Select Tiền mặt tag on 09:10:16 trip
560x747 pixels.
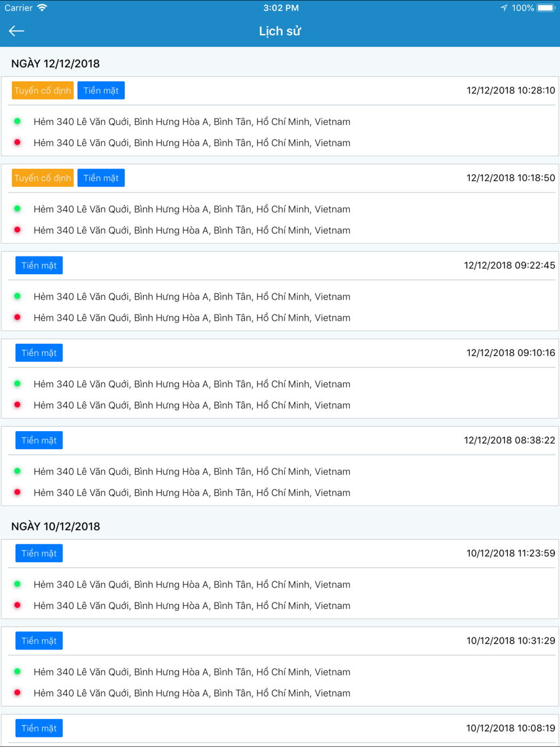pos(39,353)
